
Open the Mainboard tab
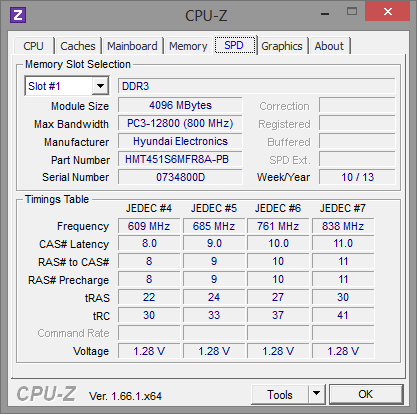(x=132, y=46)
